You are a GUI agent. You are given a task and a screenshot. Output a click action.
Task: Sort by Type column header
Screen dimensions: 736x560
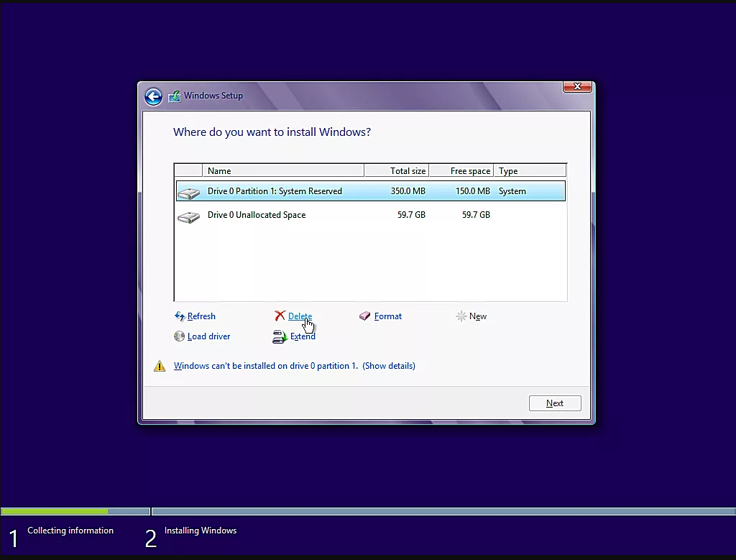pos(530,171)
